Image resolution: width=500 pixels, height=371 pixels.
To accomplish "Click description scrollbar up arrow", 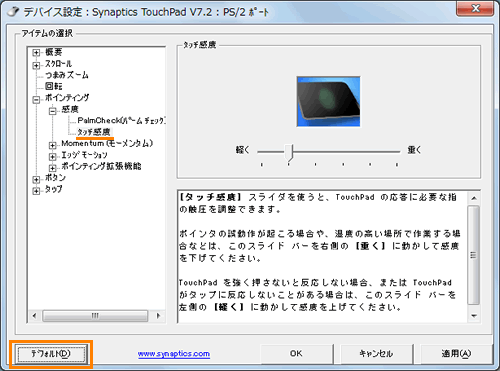I will pos(474,198).
